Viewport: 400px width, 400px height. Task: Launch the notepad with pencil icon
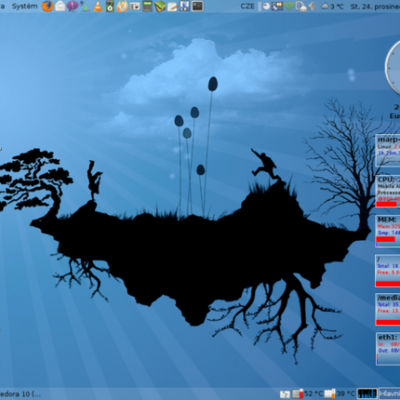click(x=173, y=6)
